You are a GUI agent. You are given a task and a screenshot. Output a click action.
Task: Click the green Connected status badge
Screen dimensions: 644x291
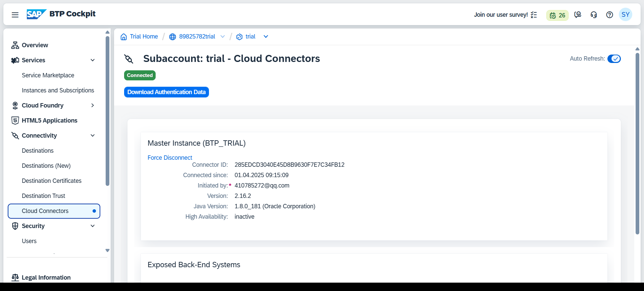point(140,75)
